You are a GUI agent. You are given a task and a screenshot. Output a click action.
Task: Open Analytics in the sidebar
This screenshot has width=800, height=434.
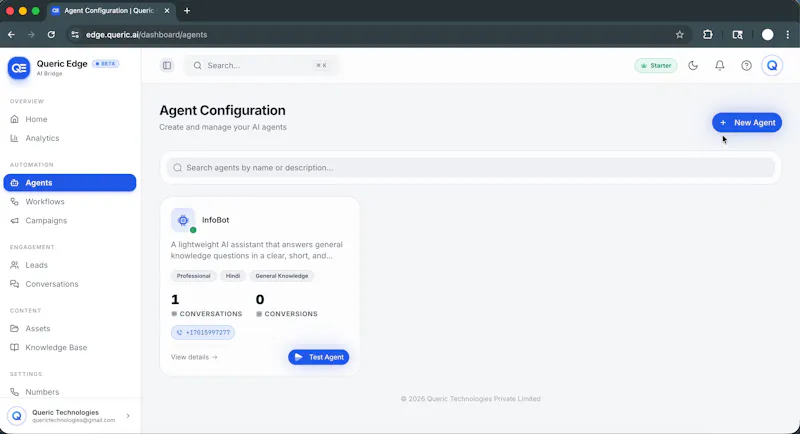point(70,138)
